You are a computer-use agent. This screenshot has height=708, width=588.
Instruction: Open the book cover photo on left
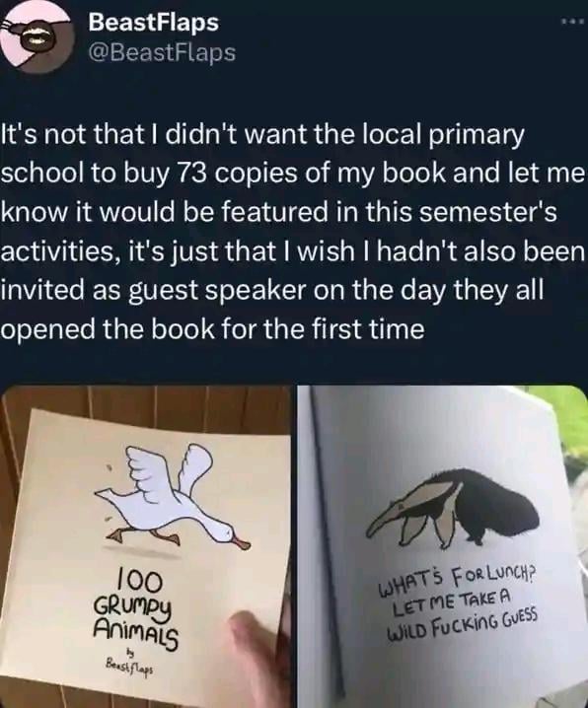tap(145, 546)
